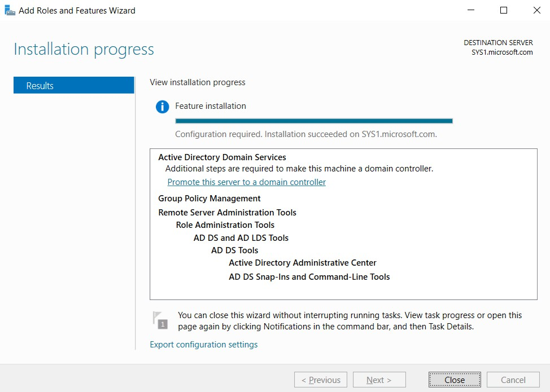Click the Close button

coord(455,380)
